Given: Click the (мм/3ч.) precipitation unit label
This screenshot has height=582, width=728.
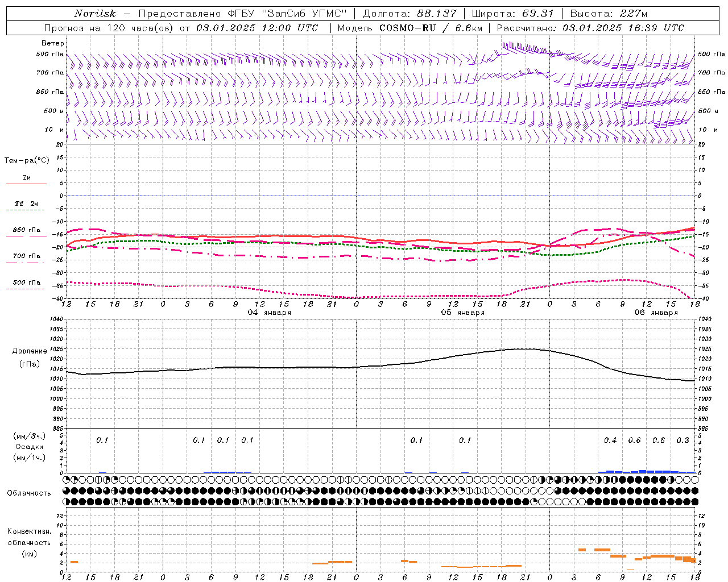Looking at the screenshot, I should (x=30, y=436).
